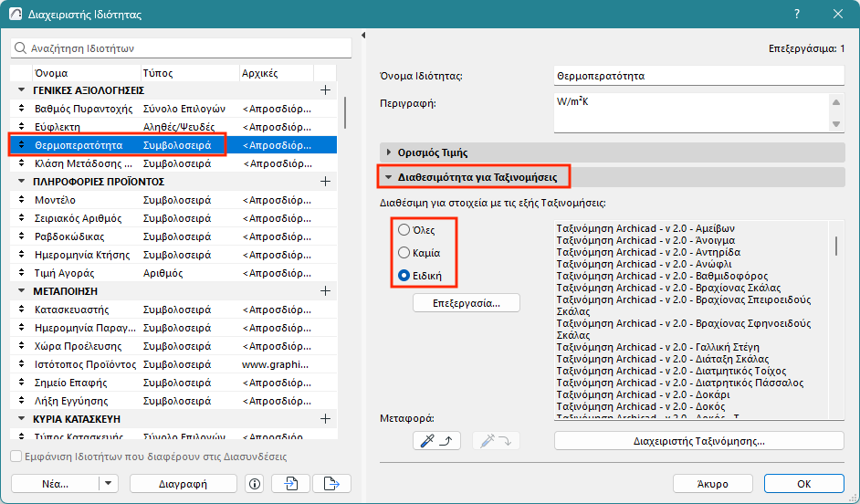
Task: Add property to ΠΛΗΡΟΦΟΡΙΕΣ ΠΡΟΪΟΝΤΟΣ group with plus icon
Action: tap(325, 182)
